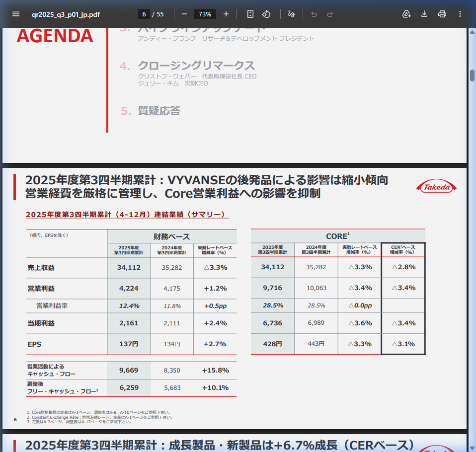Click the 137円 EPS cell
This screenshot has width=476, height=452.
click(129, 344)
